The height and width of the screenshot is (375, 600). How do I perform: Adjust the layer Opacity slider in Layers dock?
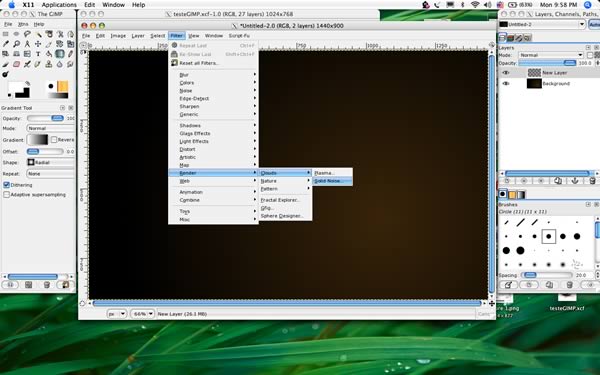pyautogui.click(x=547, y=63)
